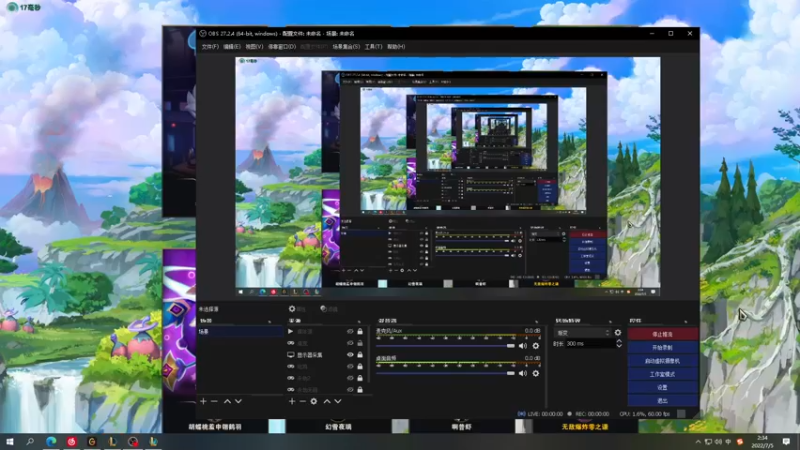
Task: Move the source down using the Sources dock down arrow
Action: [x=338, y=402]
